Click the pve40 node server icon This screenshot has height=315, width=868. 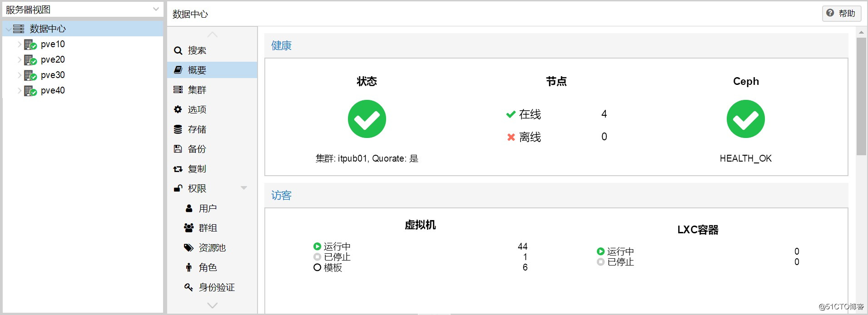click(30, 91)
